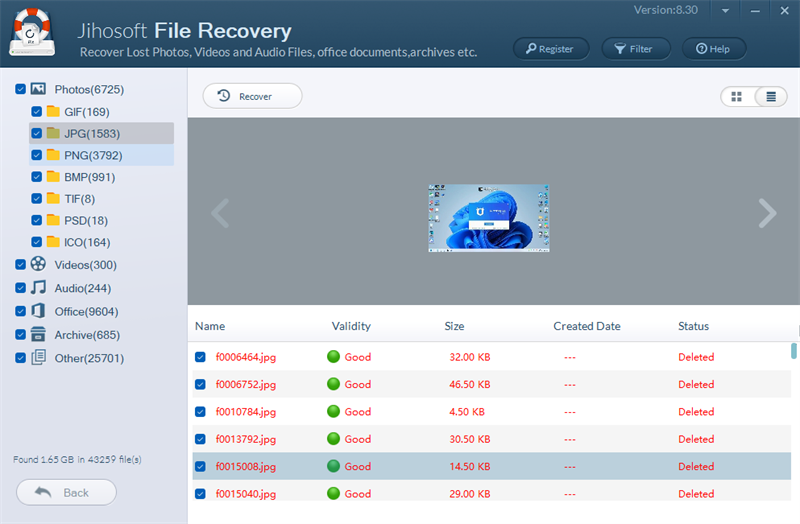Uncheck the Audio(244) checkbox
The image size is (800, 524).
[x=20, y=288]
